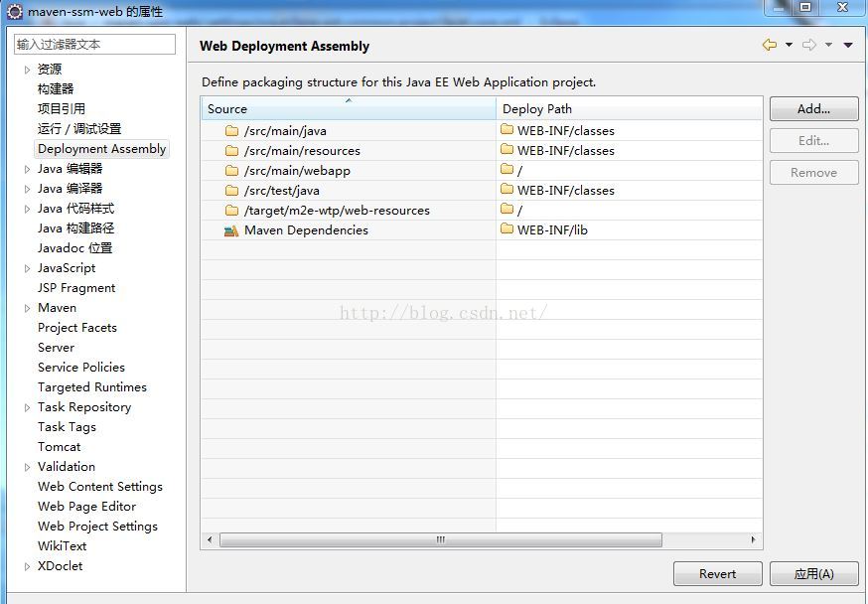The image size is (868, 604).
Task: Click deploy folder icon in /src/main/resources row
Action: click(x=507, y=149)
